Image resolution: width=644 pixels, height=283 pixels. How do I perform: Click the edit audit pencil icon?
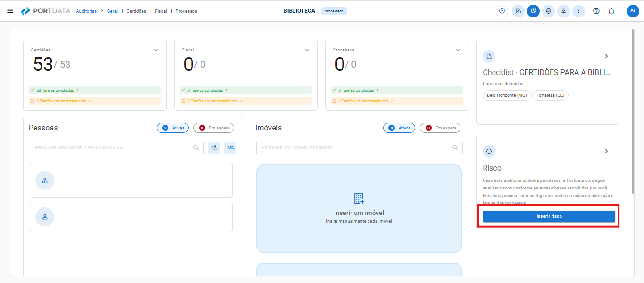tap(518, 11)
